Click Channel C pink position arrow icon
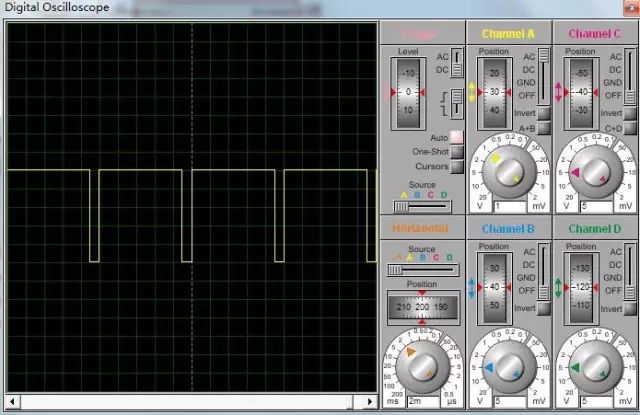This screenshot has width=640, height=415. tap(557, 92)
